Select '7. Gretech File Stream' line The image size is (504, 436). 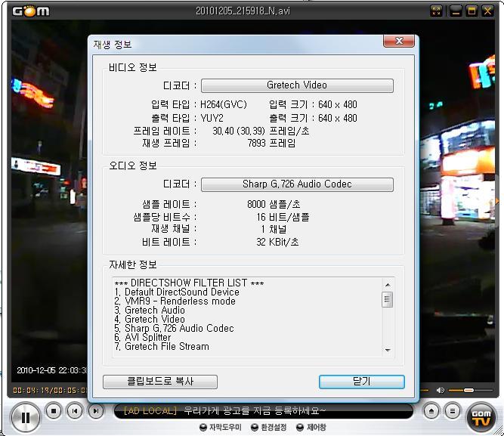tap(162, 346)
